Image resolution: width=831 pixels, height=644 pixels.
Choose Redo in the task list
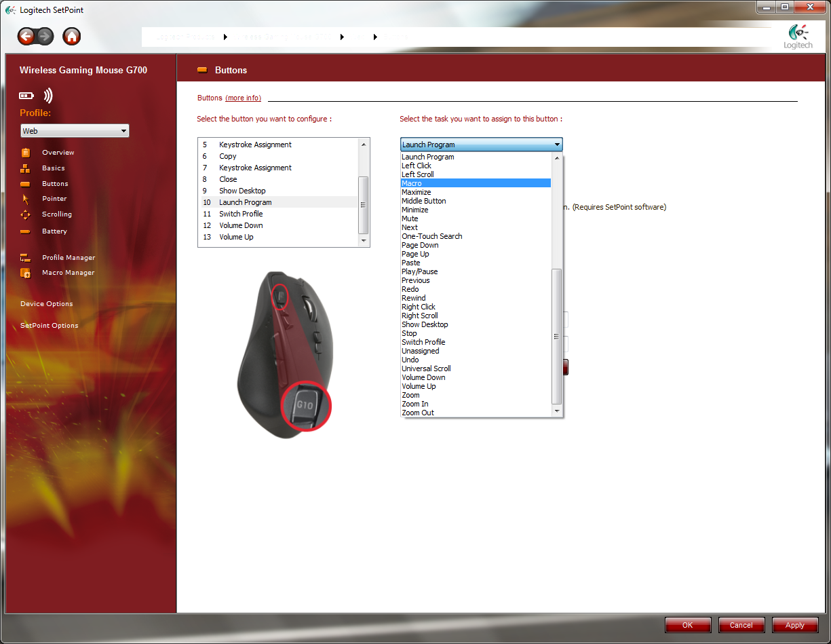[476, 289]
